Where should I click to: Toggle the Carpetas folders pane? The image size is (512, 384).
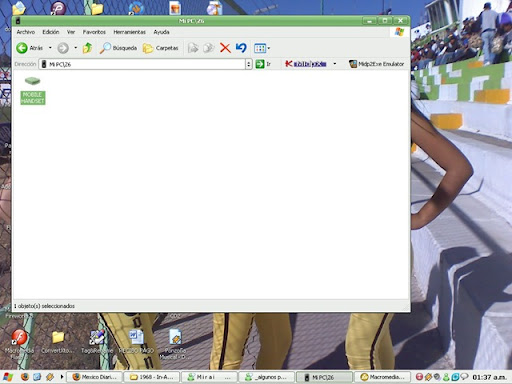(x=161, y=48)
